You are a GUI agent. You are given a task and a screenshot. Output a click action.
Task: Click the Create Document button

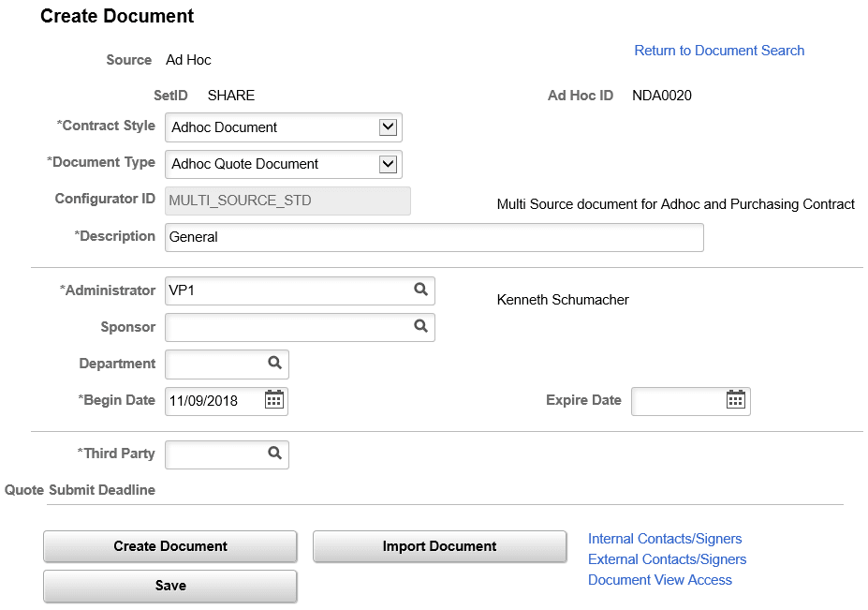pos(169,546)
